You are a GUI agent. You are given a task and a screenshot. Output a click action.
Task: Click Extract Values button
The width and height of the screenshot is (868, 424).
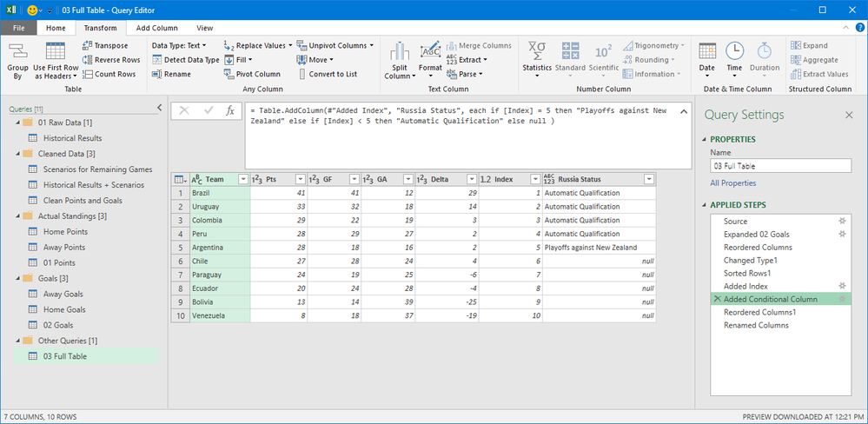point(819,74)
